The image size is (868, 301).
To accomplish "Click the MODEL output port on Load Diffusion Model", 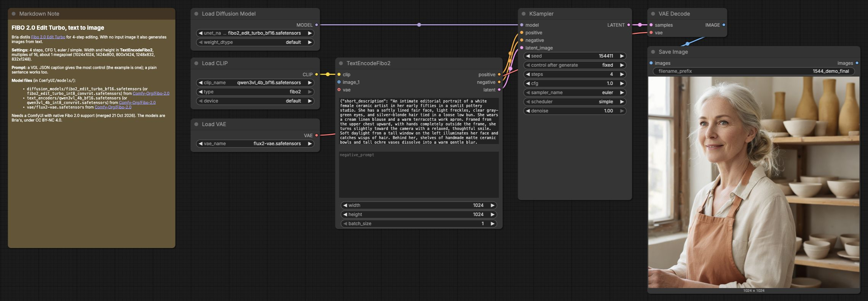I will pos(316,25).
